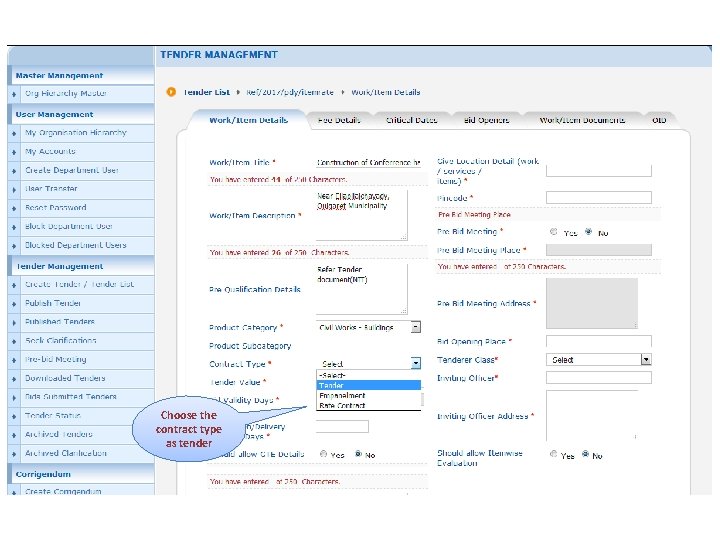Click the Work/Item Title input field
The width and height of the screenshot is (720, 540).
[x=368, y=163]
